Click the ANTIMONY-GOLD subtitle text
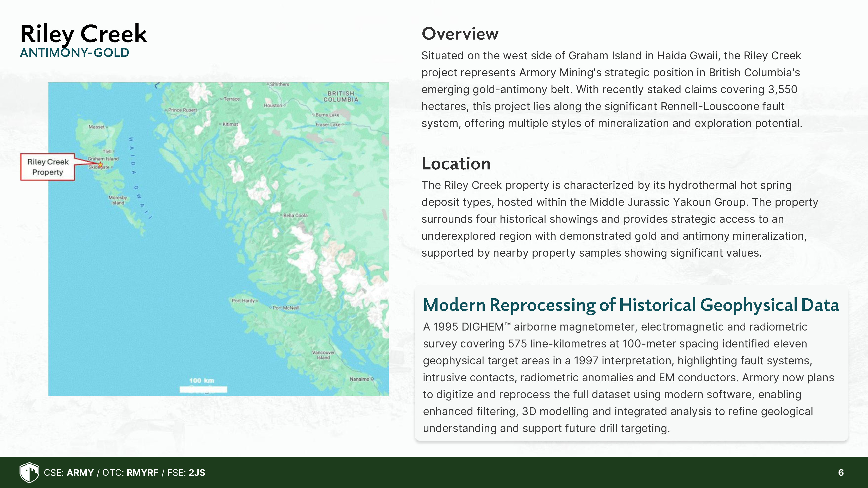This screenshot has height=488, width=868. tap(74, 53)
